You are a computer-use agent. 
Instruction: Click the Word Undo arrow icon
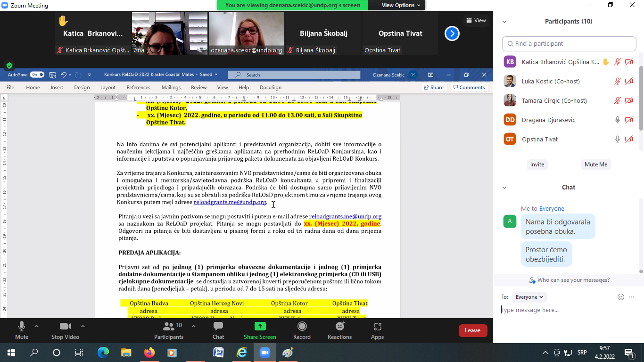[x=64, y=74]
